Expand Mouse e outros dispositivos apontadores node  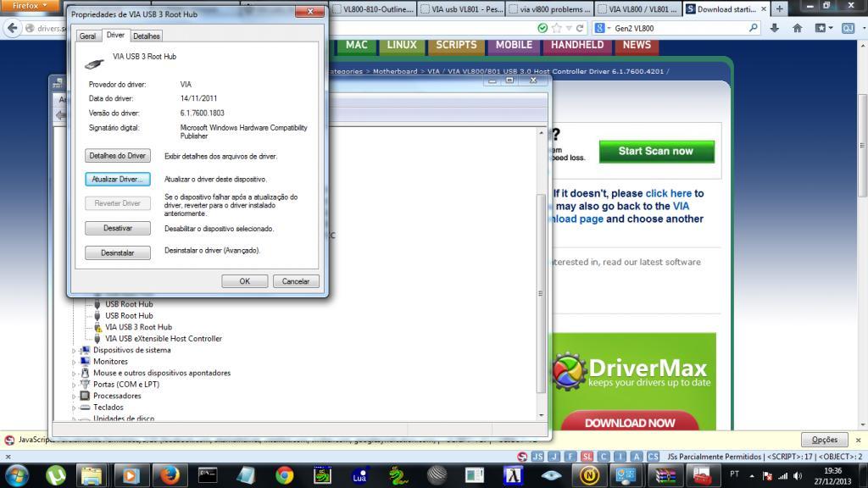[x=74, y=374]
